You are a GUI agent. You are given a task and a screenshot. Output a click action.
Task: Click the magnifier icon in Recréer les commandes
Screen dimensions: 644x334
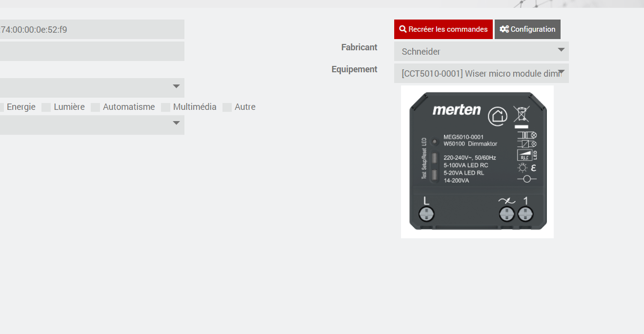tap(403, 29)
